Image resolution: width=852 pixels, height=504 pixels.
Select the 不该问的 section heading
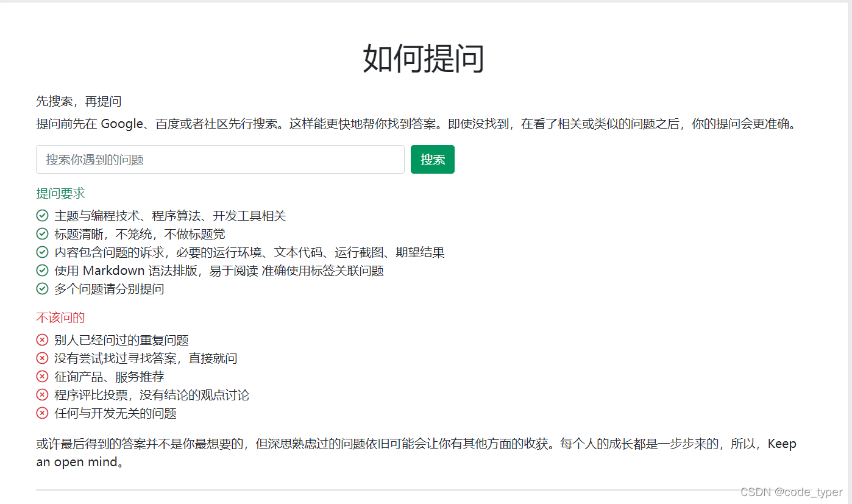click(59, 318)
